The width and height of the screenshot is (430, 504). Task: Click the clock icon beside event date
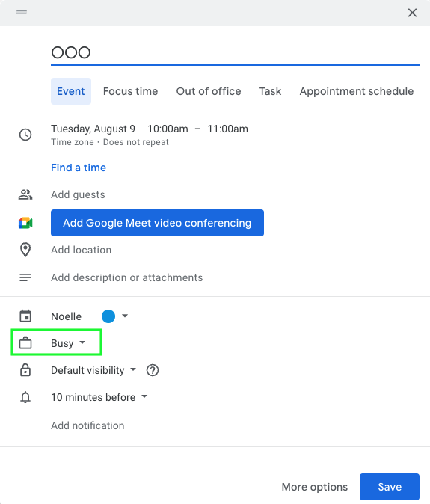click(25, 135)
